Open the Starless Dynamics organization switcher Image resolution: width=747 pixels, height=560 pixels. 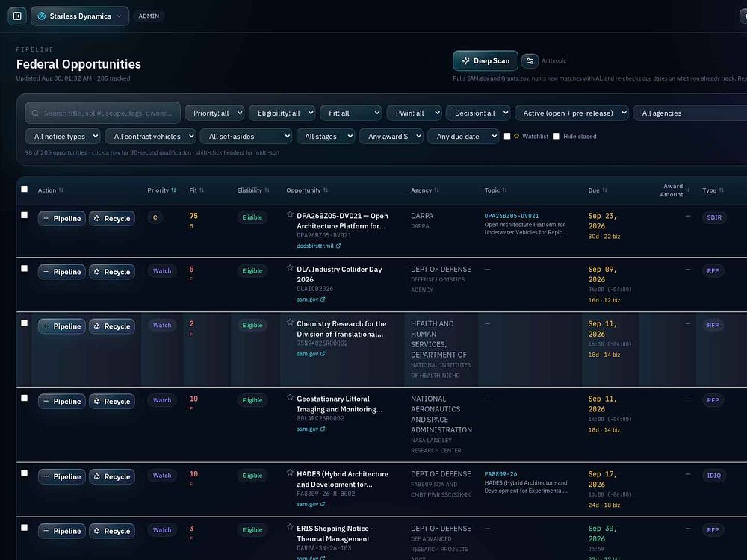[80, 16]
